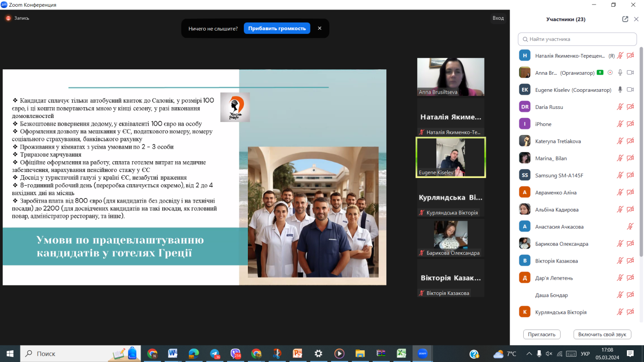Expand the hidden system tray icons chevron

(x=529, y=354)
